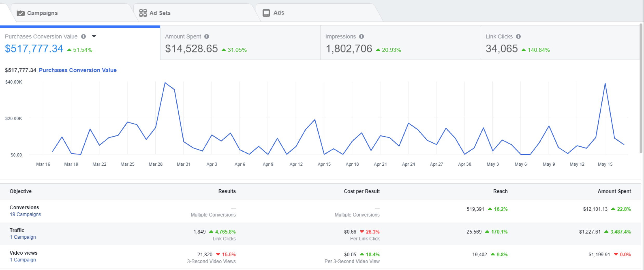
Task: Click the 1,849 link clicks result
Action: (199, 232)
